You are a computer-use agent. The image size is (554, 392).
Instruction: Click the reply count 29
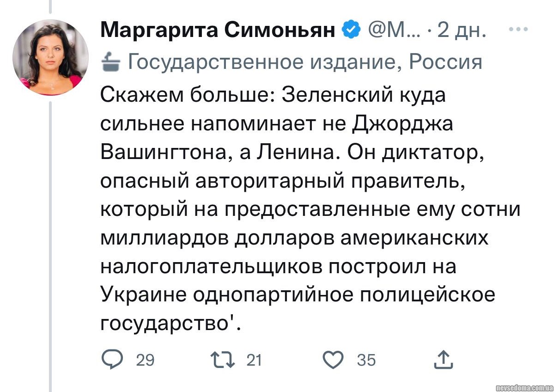[146, 360]
